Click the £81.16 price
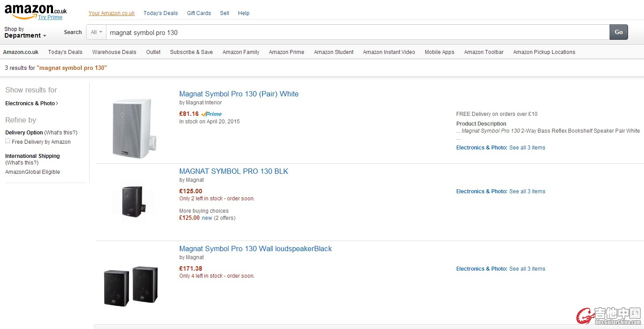Image resolution: width=644 pixels, height=329 pixels. coord(189,114)
